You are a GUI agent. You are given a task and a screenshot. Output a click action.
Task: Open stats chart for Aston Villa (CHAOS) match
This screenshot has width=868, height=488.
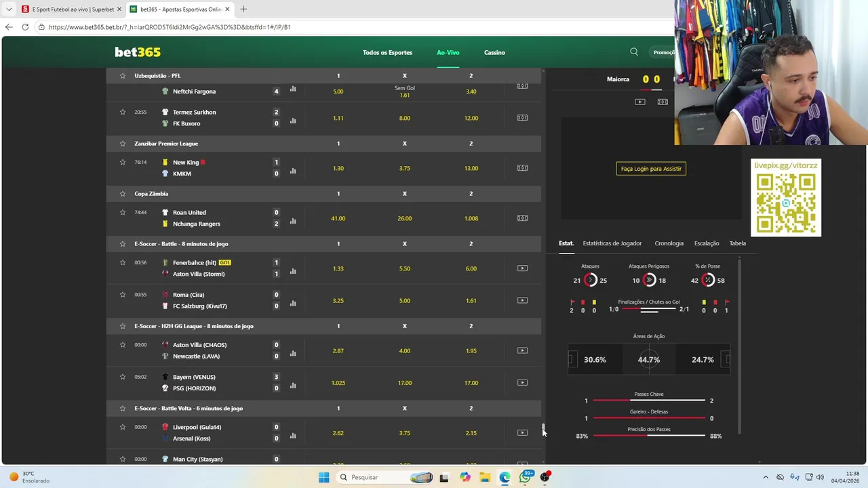point(293,353)
